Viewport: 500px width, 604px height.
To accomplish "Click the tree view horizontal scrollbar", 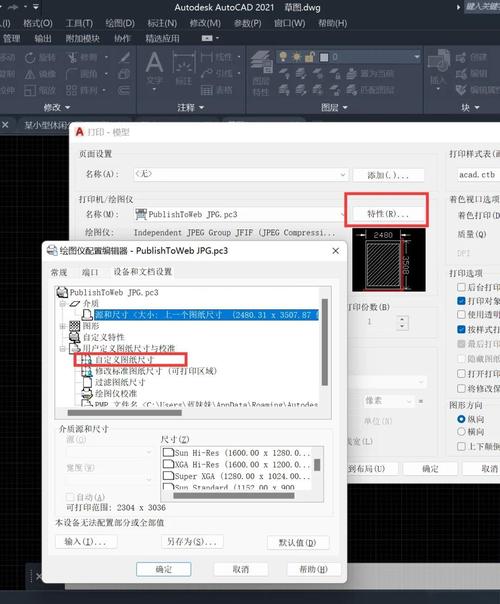I will coord(124,413).
